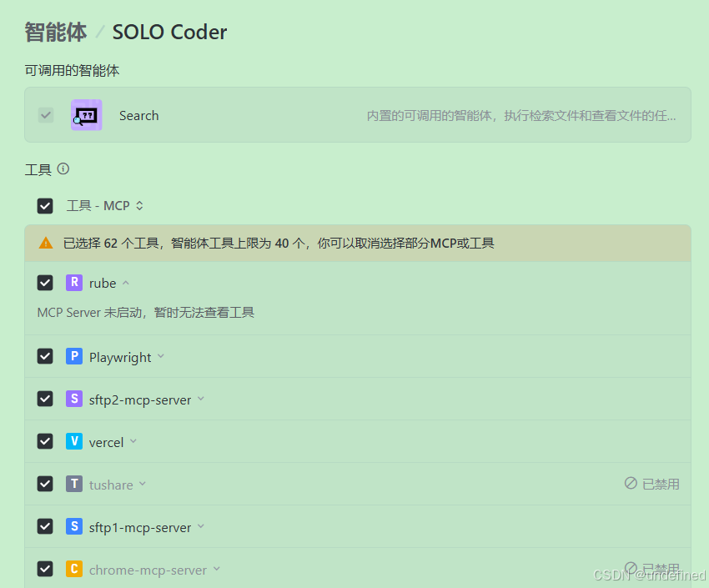This screenshot has height=588, width=709.
Task: Click the gray T icon for tushare
Action: click(x=74, y=484)
